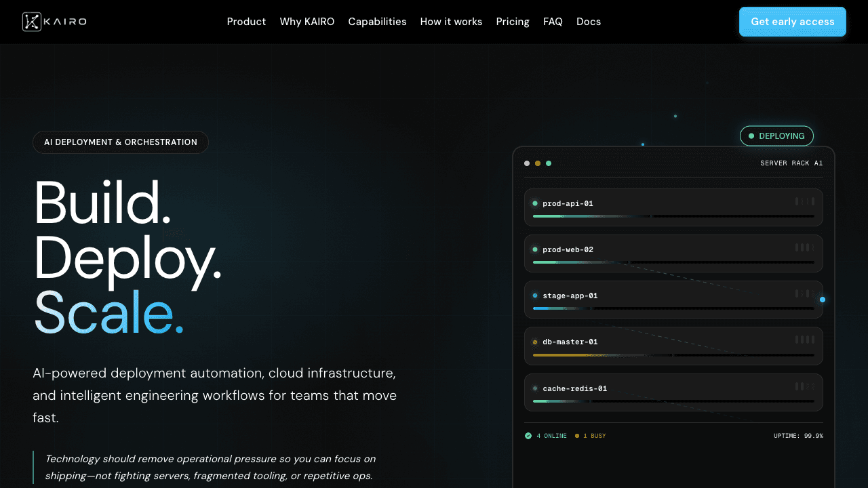Select the stage-app-01 server name

570,296
